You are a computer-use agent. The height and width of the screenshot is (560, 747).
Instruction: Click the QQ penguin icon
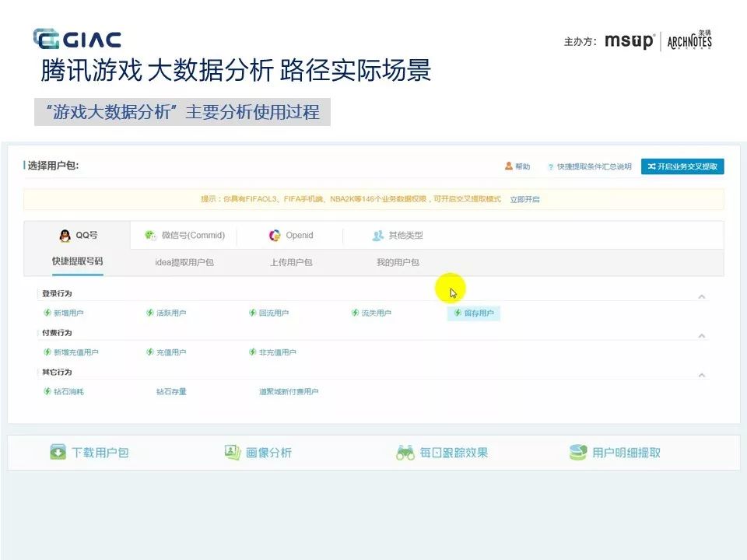[x=65, y=235]
